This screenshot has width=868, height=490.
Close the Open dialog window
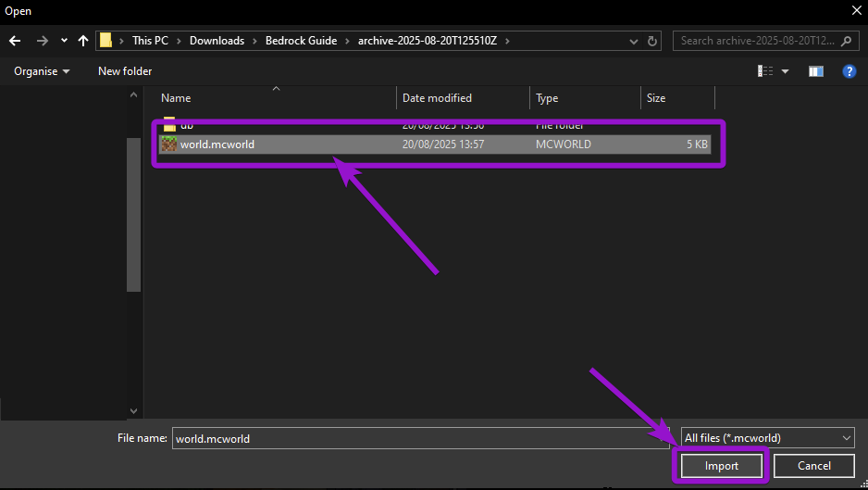[x=856, y=10]
